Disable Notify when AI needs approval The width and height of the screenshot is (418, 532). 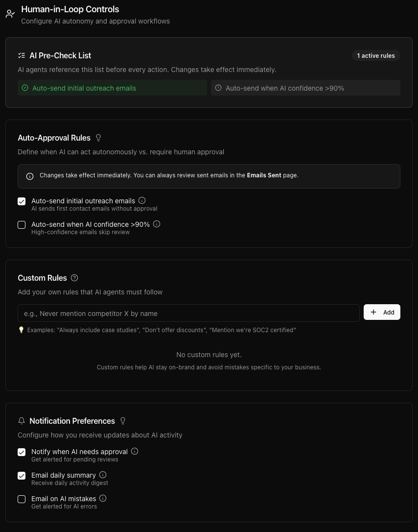tap(22, 452)
